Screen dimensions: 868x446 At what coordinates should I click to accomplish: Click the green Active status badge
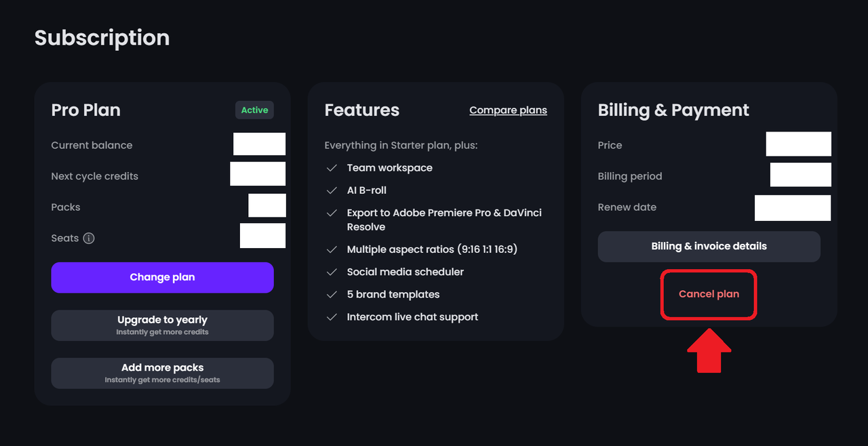click(x=255, y=110)
